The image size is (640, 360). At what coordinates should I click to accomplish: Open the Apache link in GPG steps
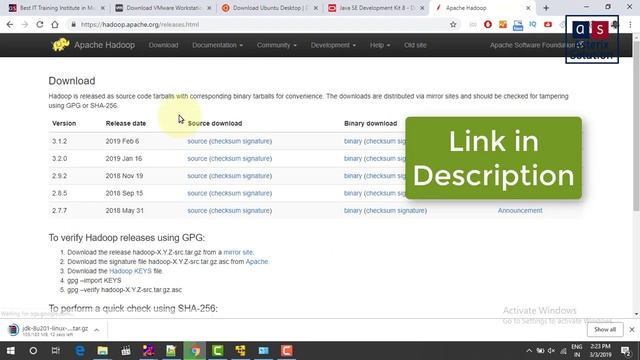pyautogui.click(x=257, y=262)
